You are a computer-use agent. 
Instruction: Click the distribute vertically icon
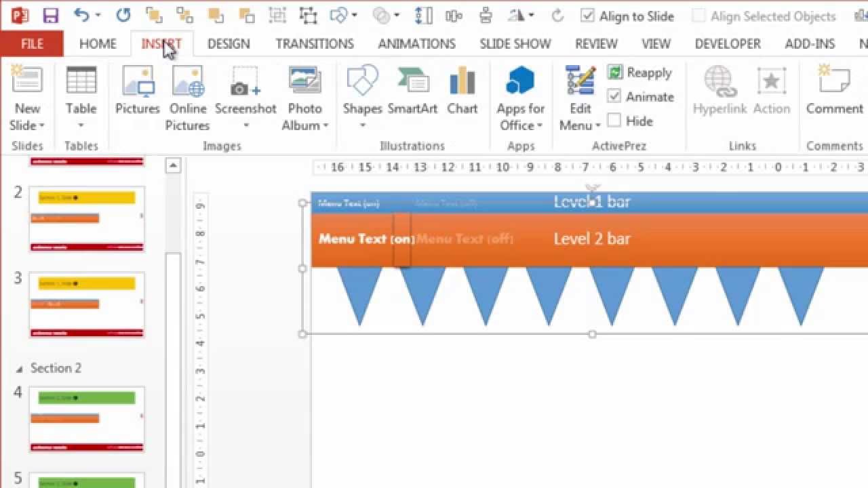[x=424, y=15]
